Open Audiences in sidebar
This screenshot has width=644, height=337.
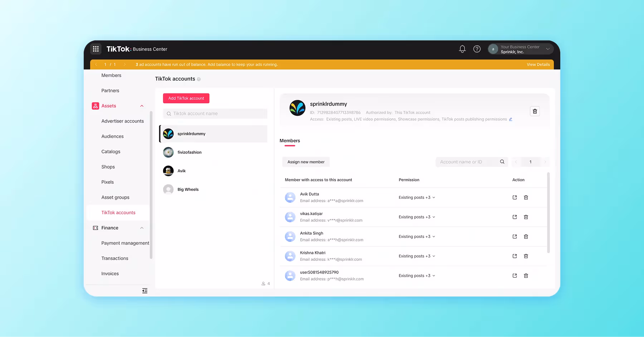(112, 136)
